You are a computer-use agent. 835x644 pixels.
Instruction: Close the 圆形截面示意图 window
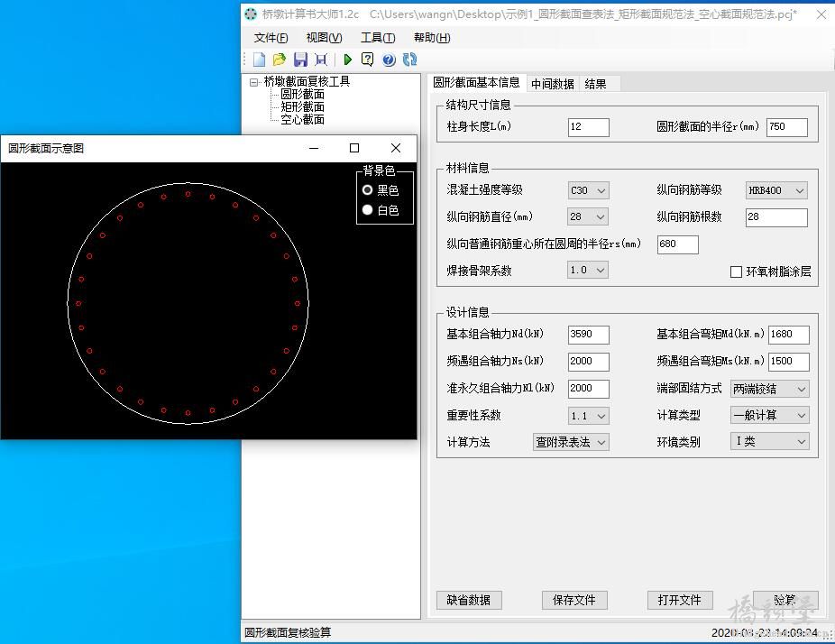(x=396, y=148)
